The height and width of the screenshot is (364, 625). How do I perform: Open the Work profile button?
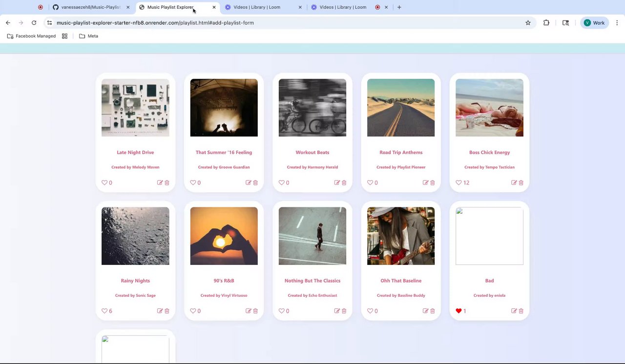594,22
